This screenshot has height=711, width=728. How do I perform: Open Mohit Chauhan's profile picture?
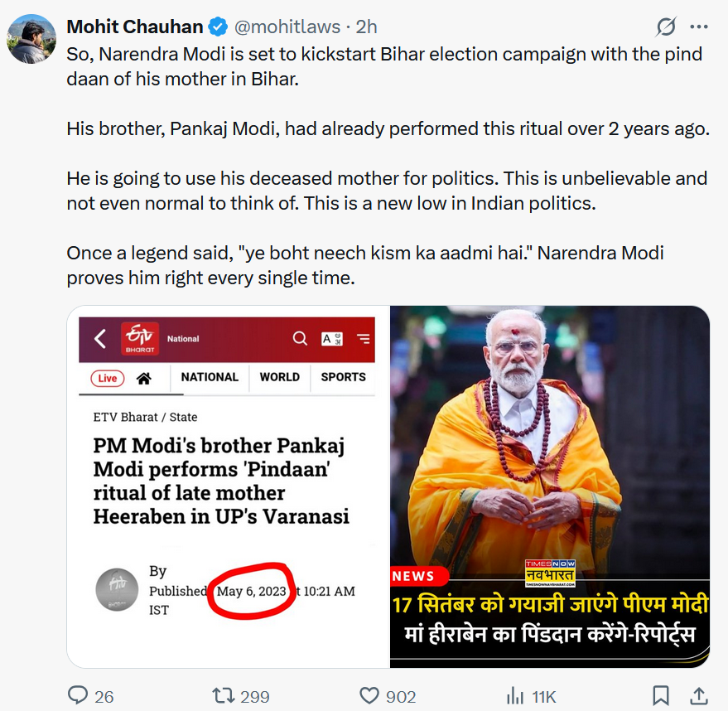[x=32, y=39]
